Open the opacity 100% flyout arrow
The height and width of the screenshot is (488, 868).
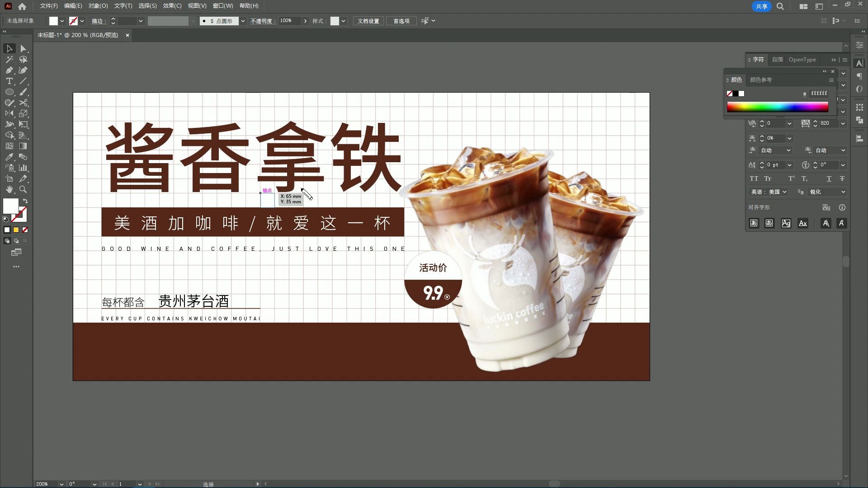coord(306,21)
